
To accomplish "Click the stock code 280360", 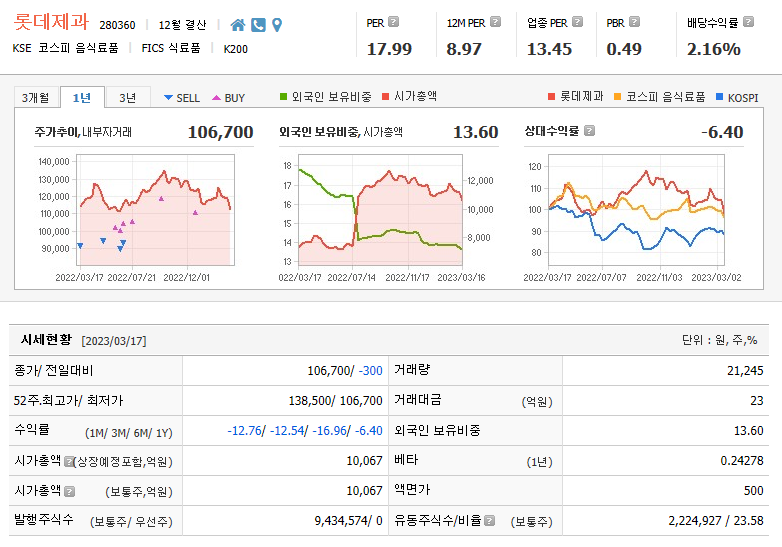I will point(117,25).
